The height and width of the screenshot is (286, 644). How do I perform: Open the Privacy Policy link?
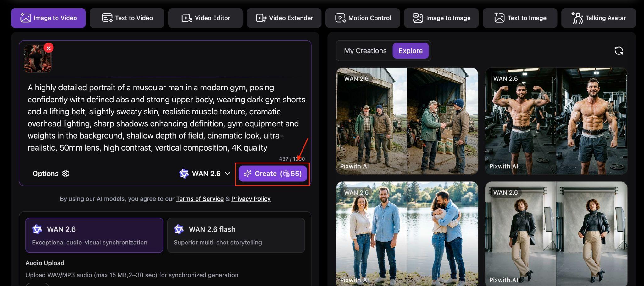pyautogui.click(x=251, y=199)
